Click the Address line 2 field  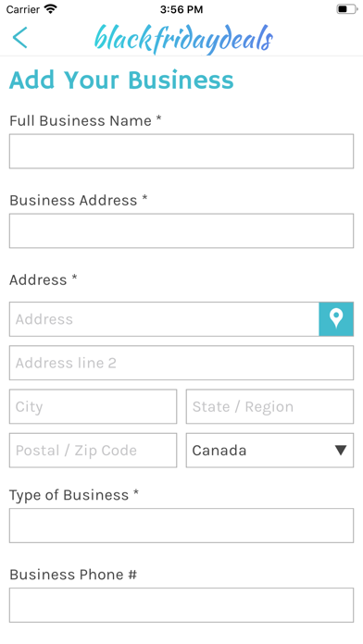181,363
